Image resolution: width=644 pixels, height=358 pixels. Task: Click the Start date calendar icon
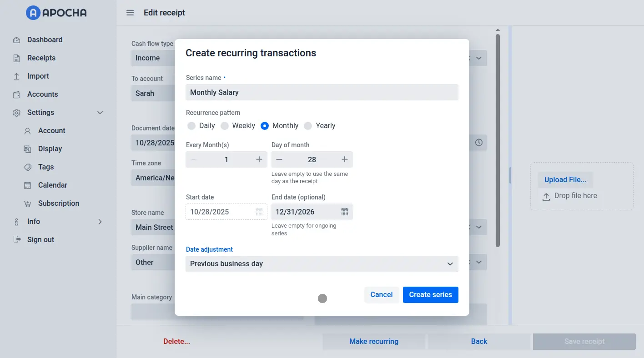click(x=259, y=212)
